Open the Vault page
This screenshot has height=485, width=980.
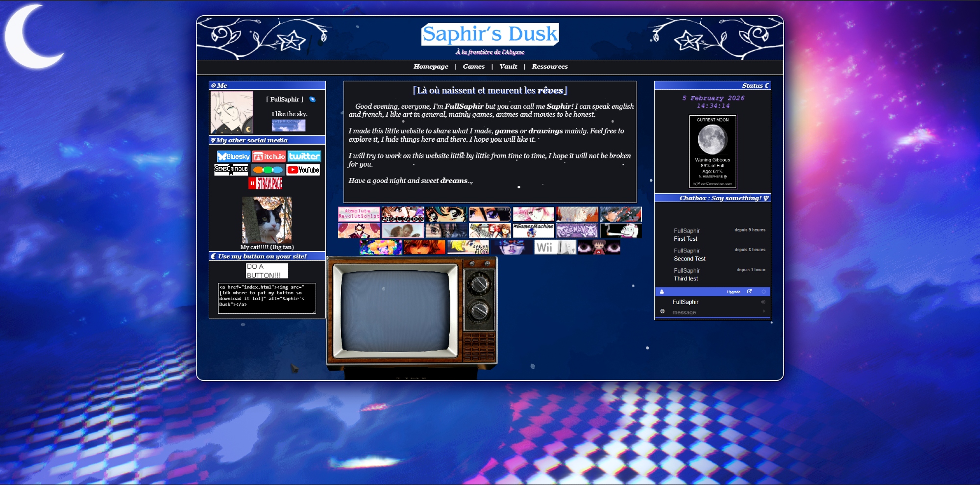pos(508,67)
